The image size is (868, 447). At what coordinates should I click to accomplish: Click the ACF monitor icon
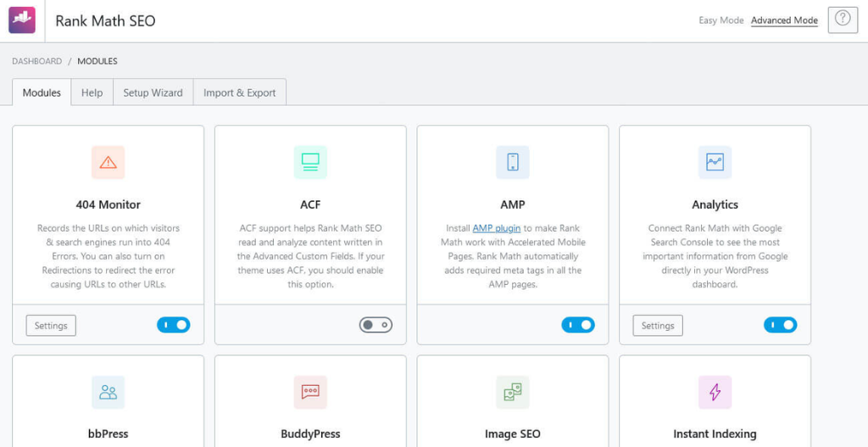tap(310, 162)
